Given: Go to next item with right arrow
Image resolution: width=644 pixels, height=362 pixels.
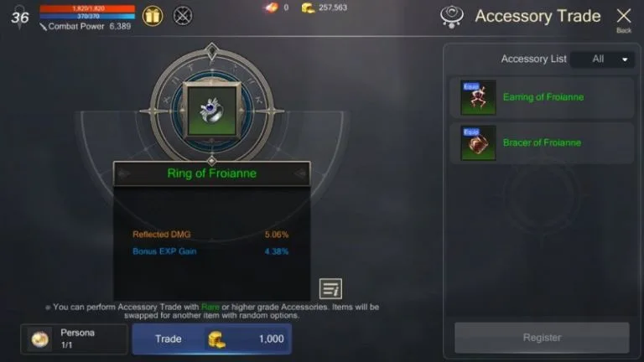Looking at the screenshot, I should [300, 174].
